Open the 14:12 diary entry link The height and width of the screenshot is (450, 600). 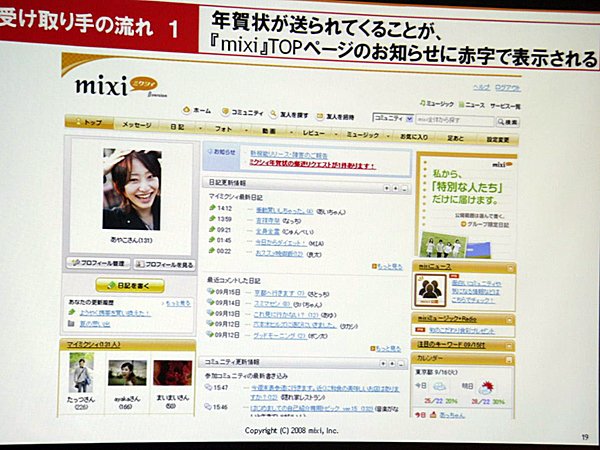284,210
